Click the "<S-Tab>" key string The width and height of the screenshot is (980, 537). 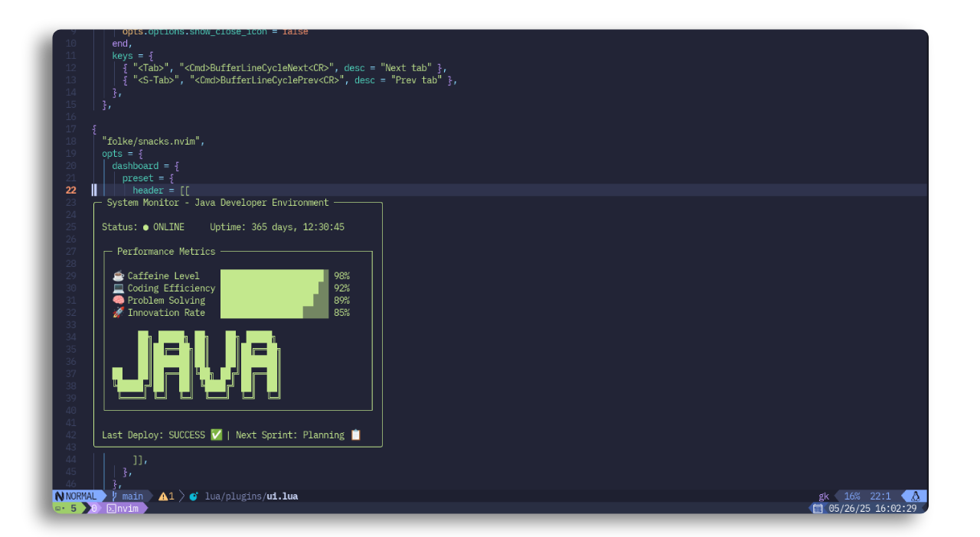click(x=158, y=80)
